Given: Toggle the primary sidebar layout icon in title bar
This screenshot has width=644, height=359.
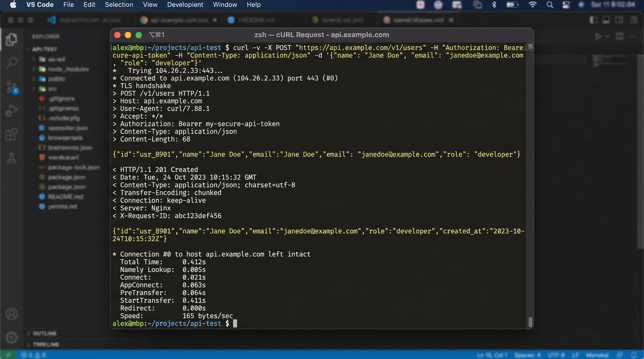Looking at the screenshot, I should point(593,20).
